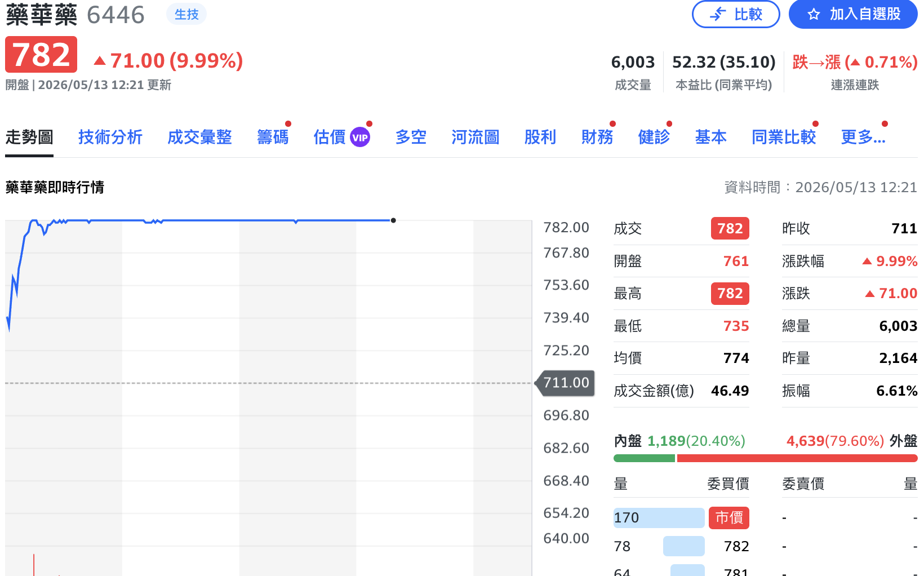
Task: Click the 昨收 value 711
Action: tap(904, 228)
